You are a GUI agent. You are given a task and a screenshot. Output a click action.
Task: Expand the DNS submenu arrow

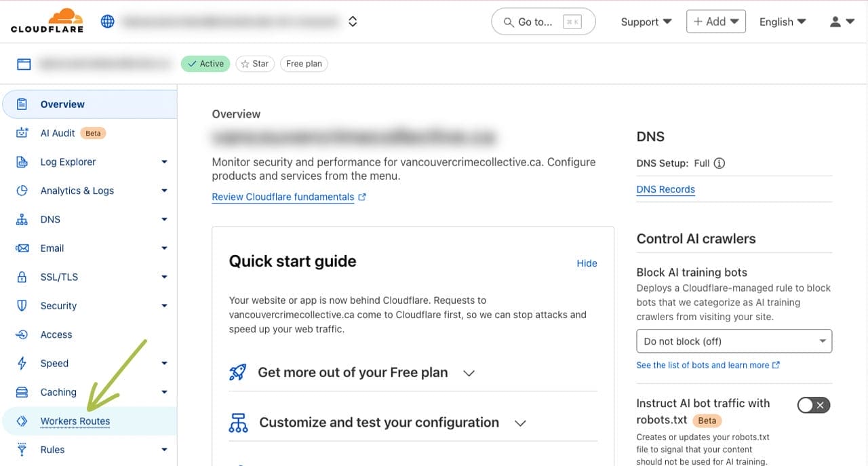[x=164, y=220]
